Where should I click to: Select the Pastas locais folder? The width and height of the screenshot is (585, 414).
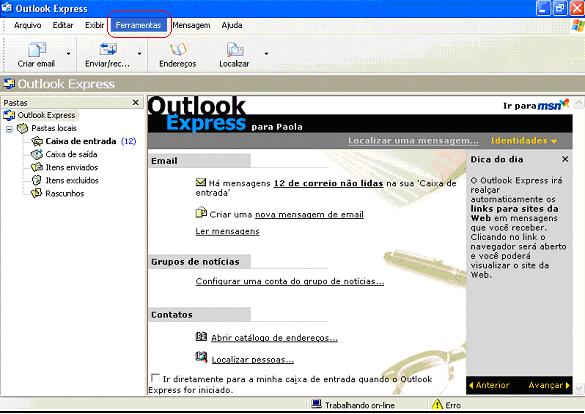pyautogui.click(x=54, y=128)
